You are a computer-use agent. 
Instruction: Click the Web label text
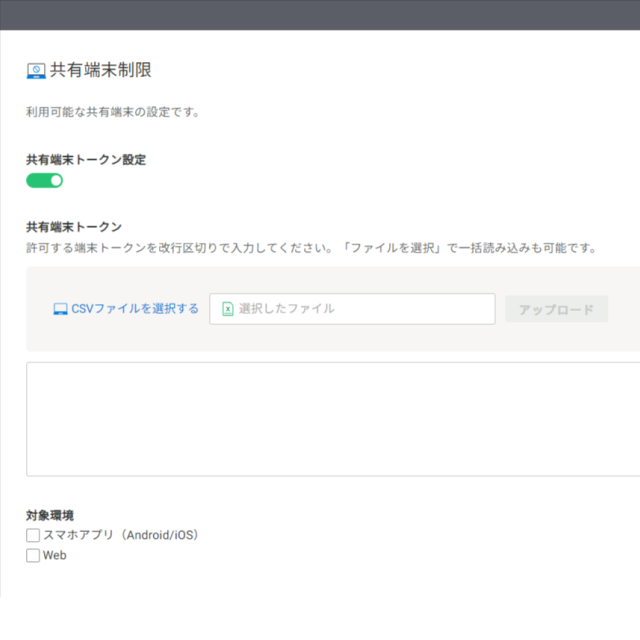55,556
